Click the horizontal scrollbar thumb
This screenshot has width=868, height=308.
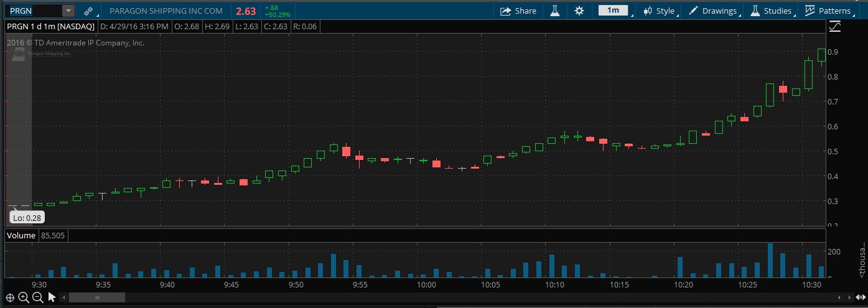[x=96, y=297]
